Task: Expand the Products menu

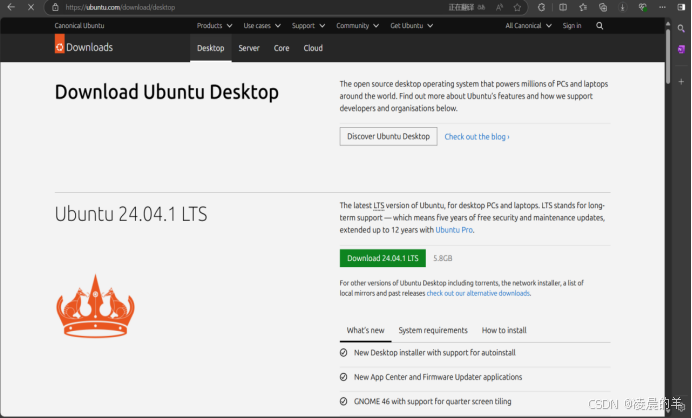Action: (214, 26)
